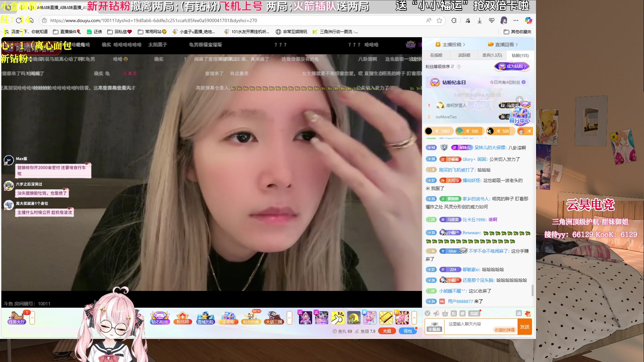Click fan 南柯梦里人 in the ranking list

[x=456, y=106]
